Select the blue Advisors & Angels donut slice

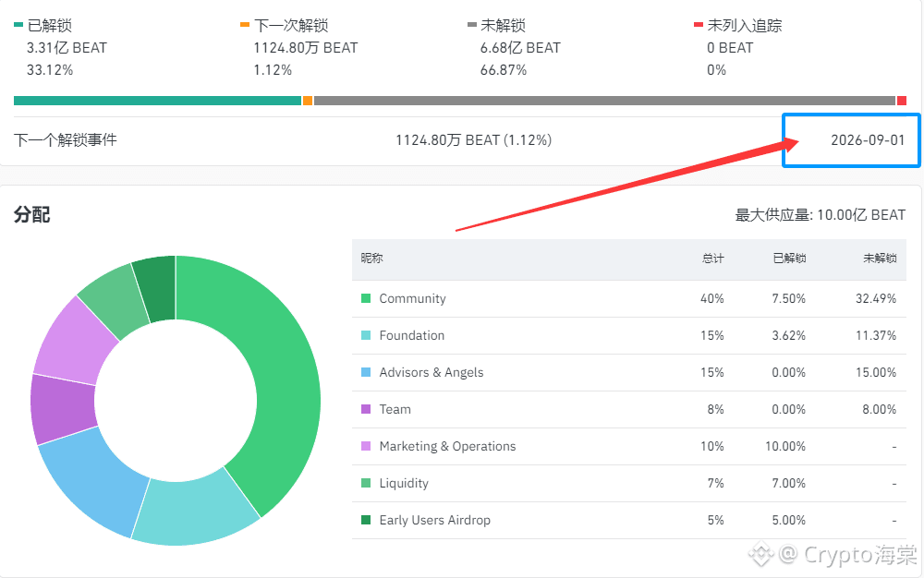(x=97, y=480)
